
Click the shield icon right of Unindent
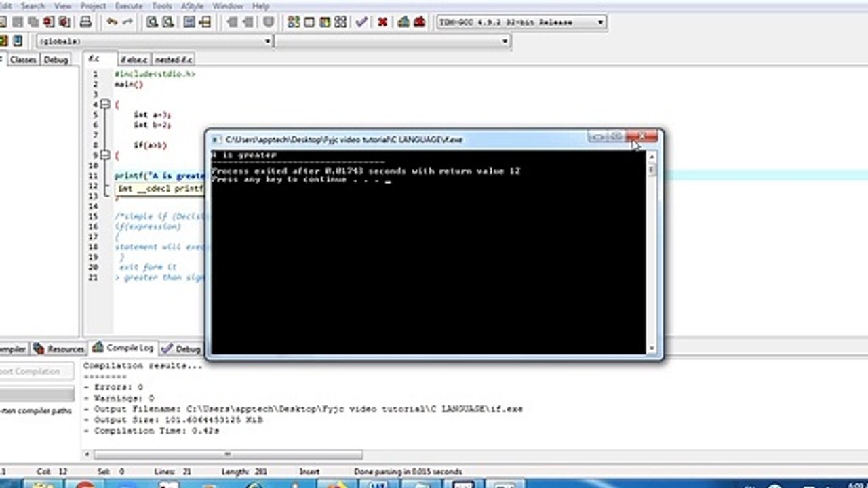point(269,22)
